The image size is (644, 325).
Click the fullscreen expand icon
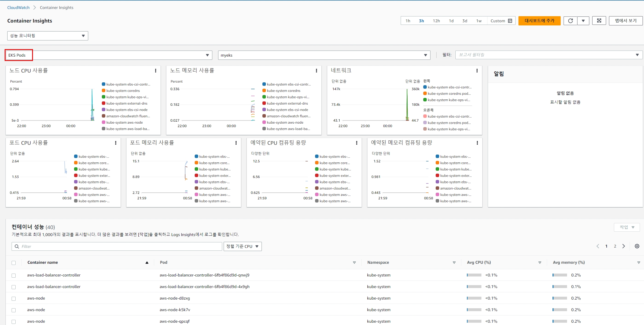(x=599, y=21)
